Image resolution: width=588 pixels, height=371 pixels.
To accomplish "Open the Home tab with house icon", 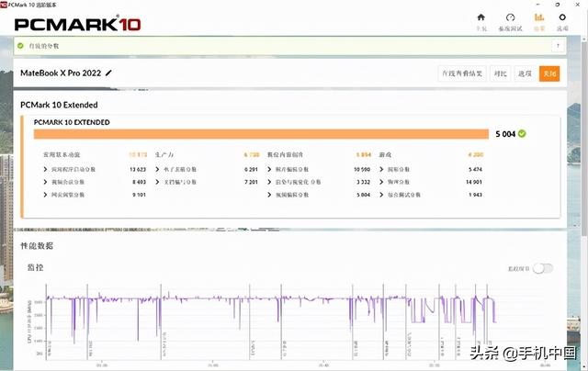I will click(481, 21).
